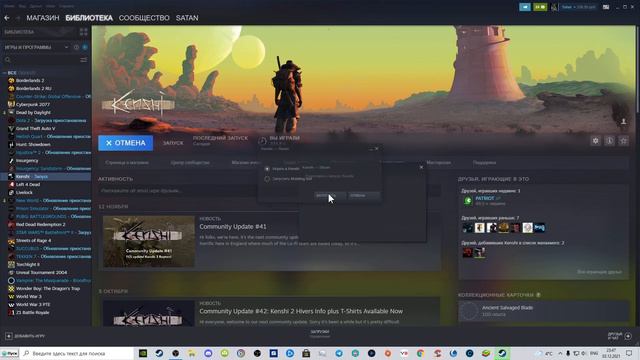Collapse the ВСЕ games category
The height and width of the screenshot is (360, 640).
pyautogui.click(x=4, y=73)
